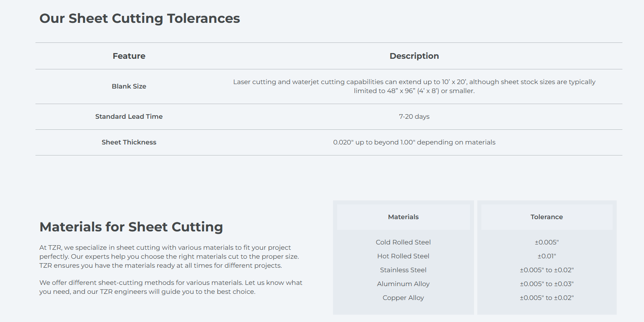Click the Hot Rolled Steel entry
The image size is (644, 322).
tap(403, 256)
